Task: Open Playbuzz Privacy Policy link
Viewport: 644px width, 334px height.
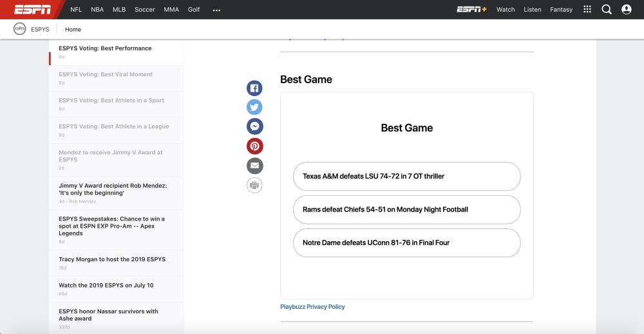Action: pos(312,307)
